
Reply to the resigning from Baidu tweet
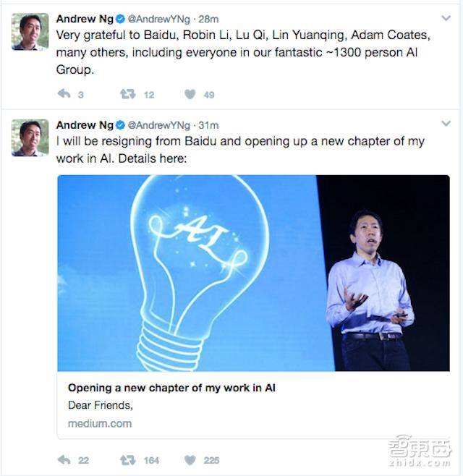tap(64, 460)
